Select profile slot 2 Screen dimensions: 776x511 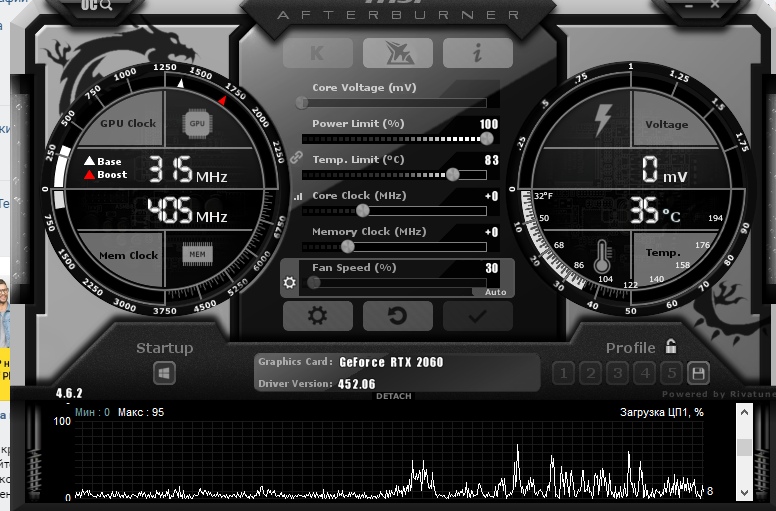click(x=590, y=373)
